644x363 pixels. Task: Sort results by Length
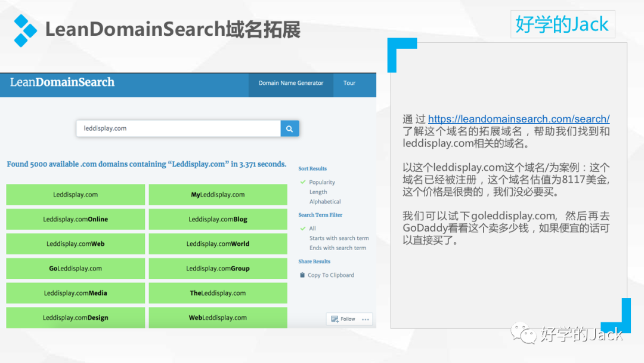(x=318, y=192)
